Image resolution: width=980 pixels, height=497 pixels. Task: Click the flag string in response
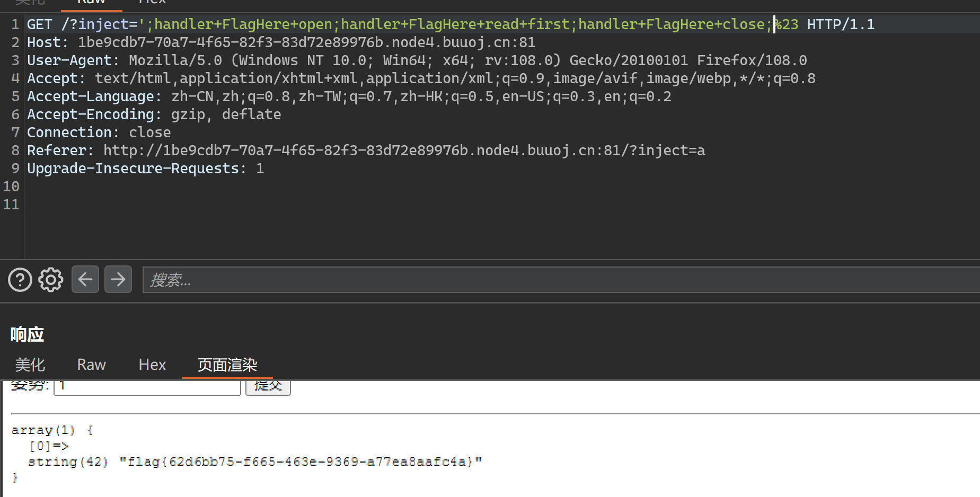[301, 461]
